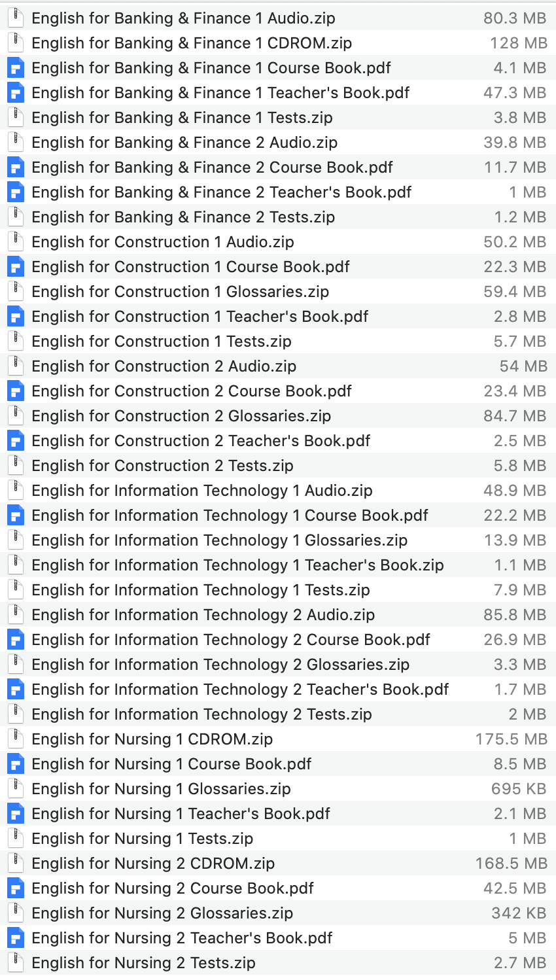Screen dimensions: 556x980
Task: Select English for Nursing 1 Tests.zip
Action: tap(145, 838)
